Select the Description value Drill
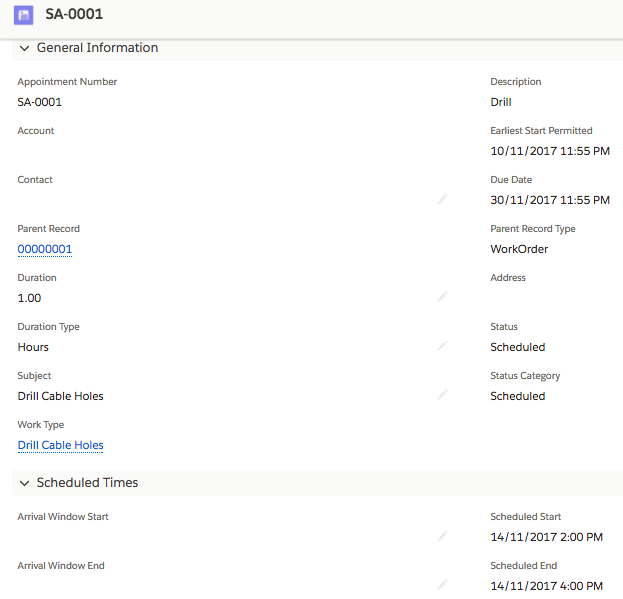The height and width of the screenshot is (599, 623). [501, 102]
